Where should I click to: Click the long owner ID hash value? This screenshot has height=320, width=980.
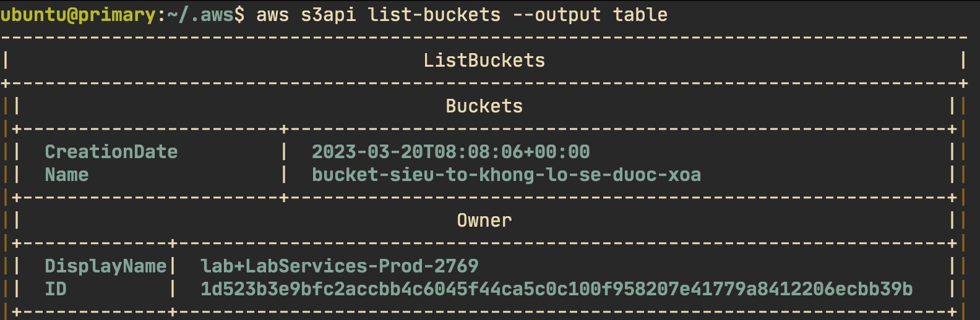pyautogui.click(x=557, y=289)
